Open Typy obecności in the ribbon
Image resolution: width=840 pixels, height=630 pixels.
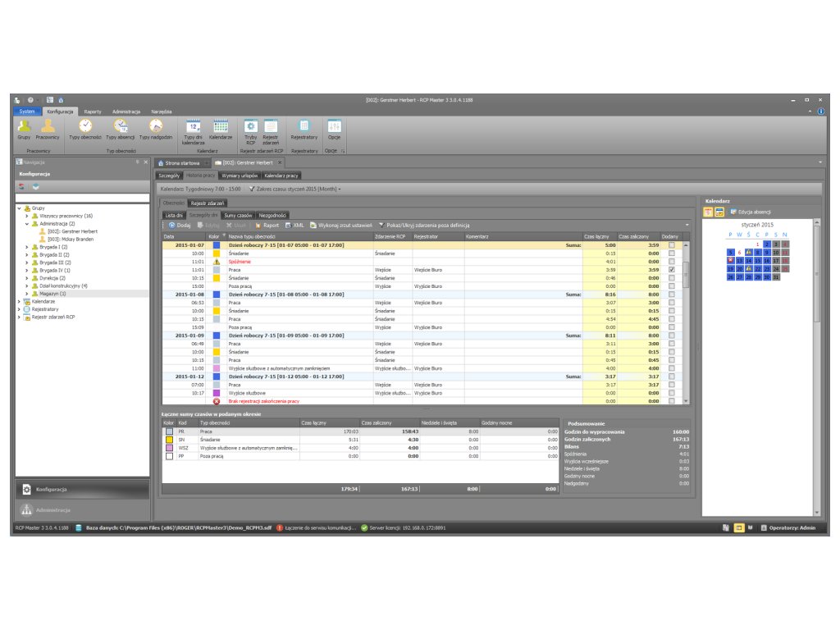(x=85, y=129)
